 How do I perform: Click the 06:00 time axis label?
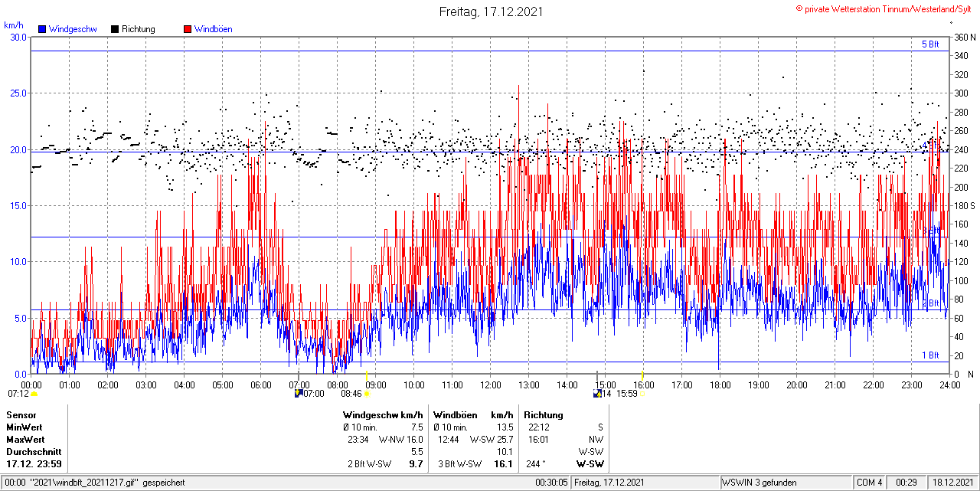pos(260,385)
